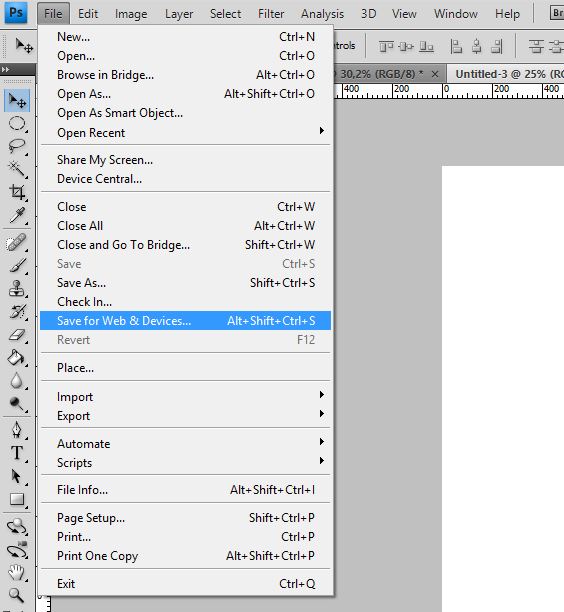Viewport: 564px width, 612px height.
Task: Select the Pen tool
Action: click(x=17, y=430)
